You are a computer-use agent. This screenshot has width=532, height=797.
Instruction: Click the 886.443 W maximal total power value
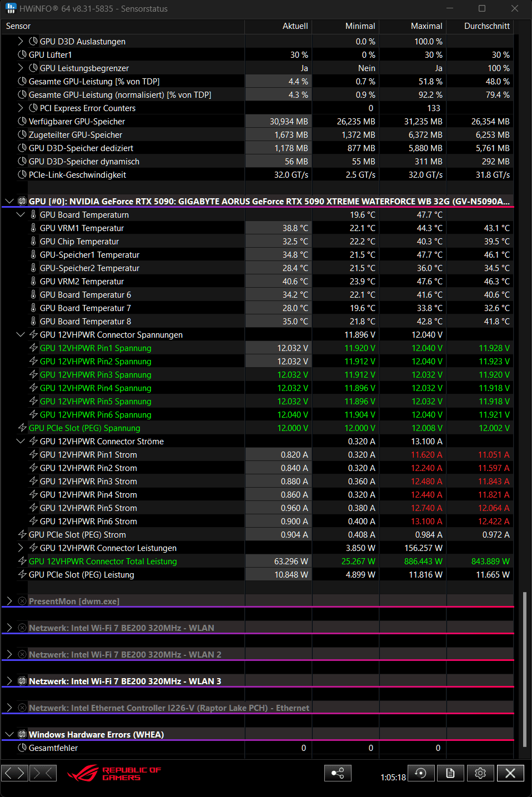(x=423, y=562)
